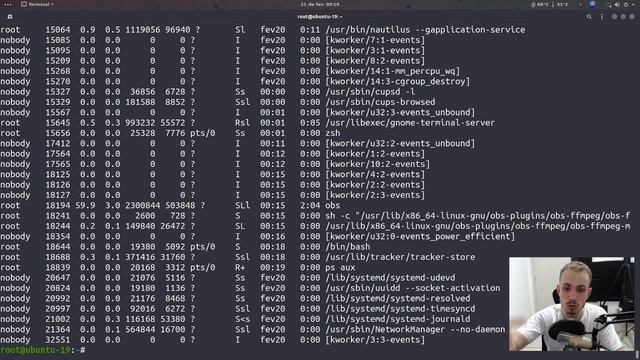Click the 'zsh' process command
Screen dimensions: 640x360
point(333,133)
